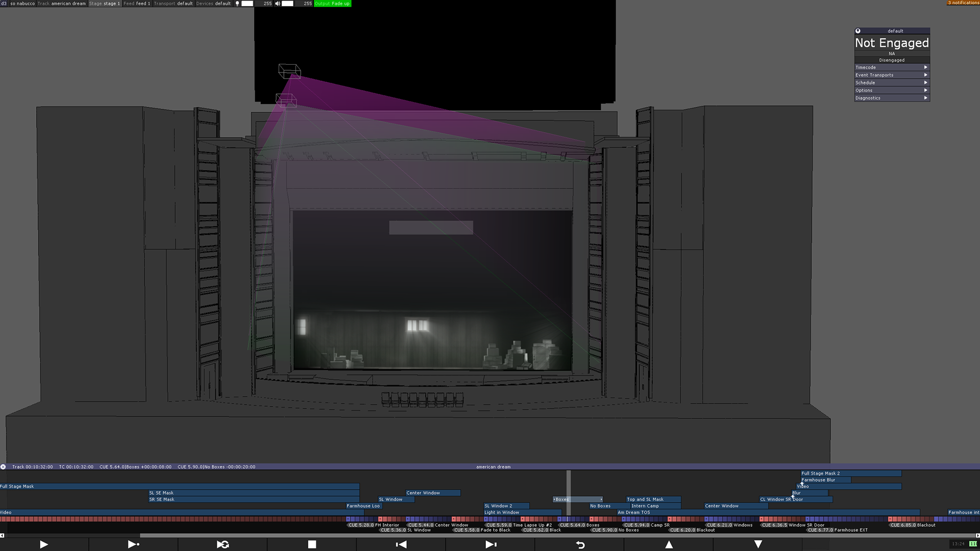Click the down arrow track button
980x551 pixels.
pos(758,544)
